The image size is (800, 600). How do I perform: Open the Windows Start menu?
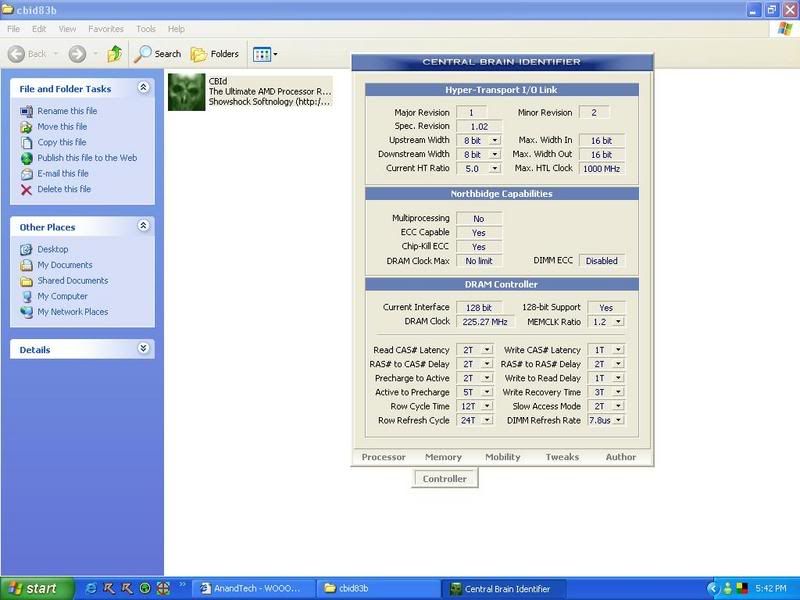[x=37, y=588]
